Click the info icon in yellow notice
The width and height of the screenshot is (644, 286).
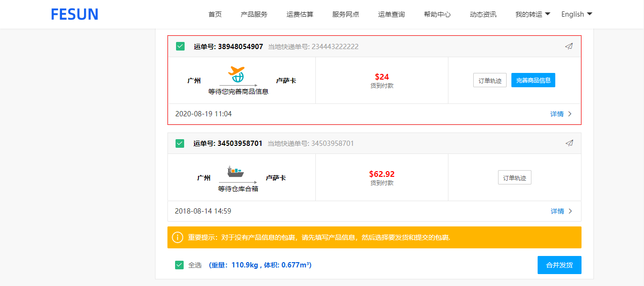click(177, 237)
